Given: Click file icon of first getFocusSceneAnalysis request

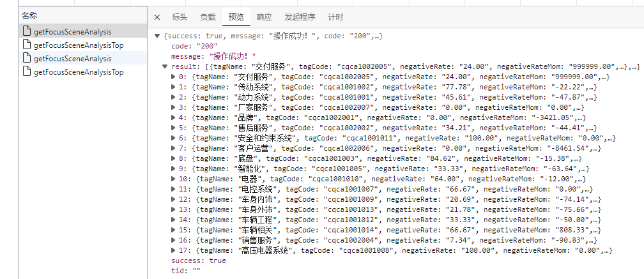Looking at the screenshot, I should (x=26, y=31).
